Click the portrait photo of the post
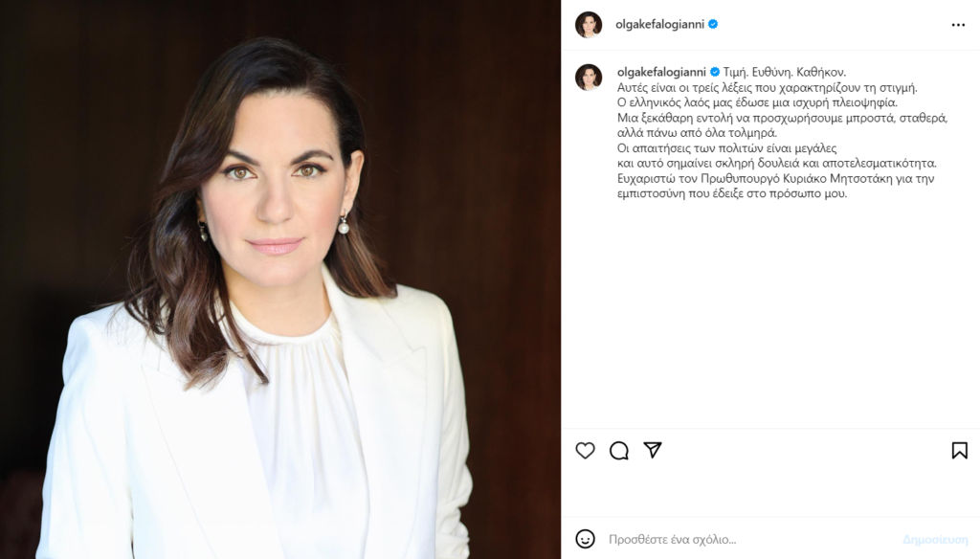 pos(280,279)
